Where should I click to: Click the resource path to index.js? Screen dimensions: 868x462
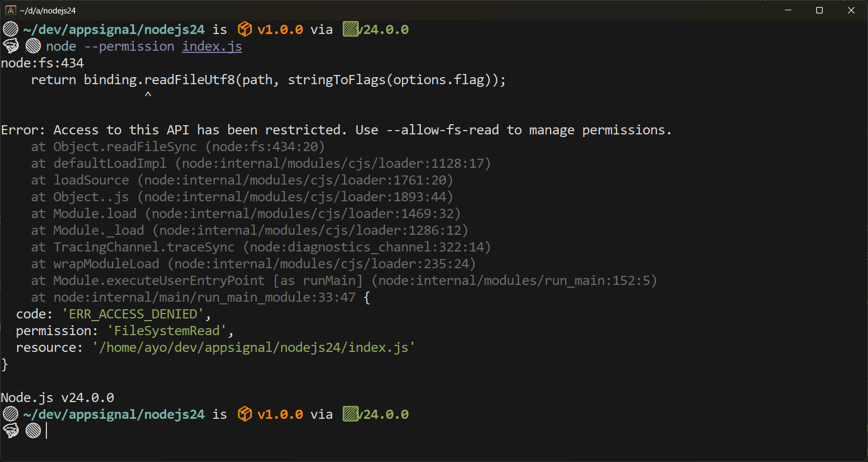[253, 348]
